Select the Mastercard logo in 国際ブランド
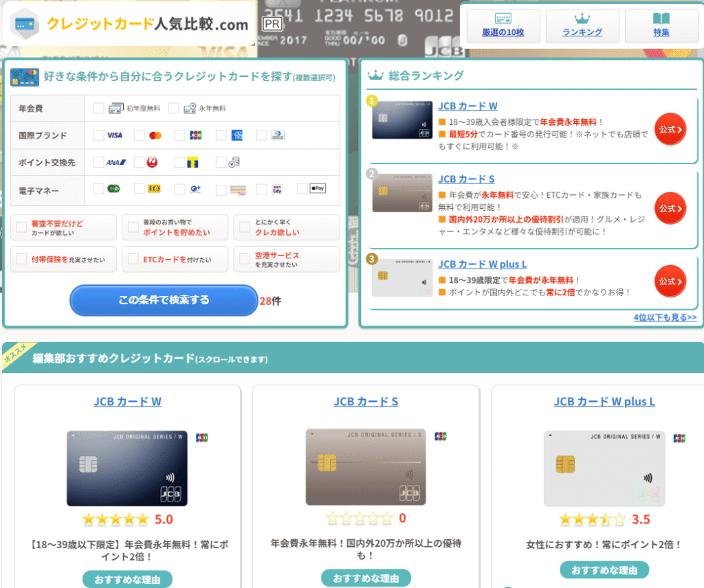This screenshot has width=704, height=588. click(155, 135)
